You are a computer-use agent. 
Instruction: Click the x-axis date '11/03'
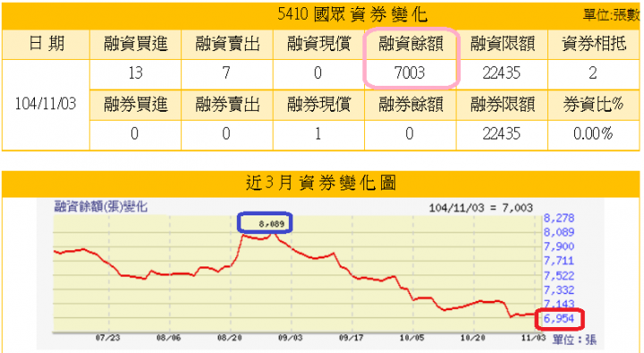[x=533, y=338]
